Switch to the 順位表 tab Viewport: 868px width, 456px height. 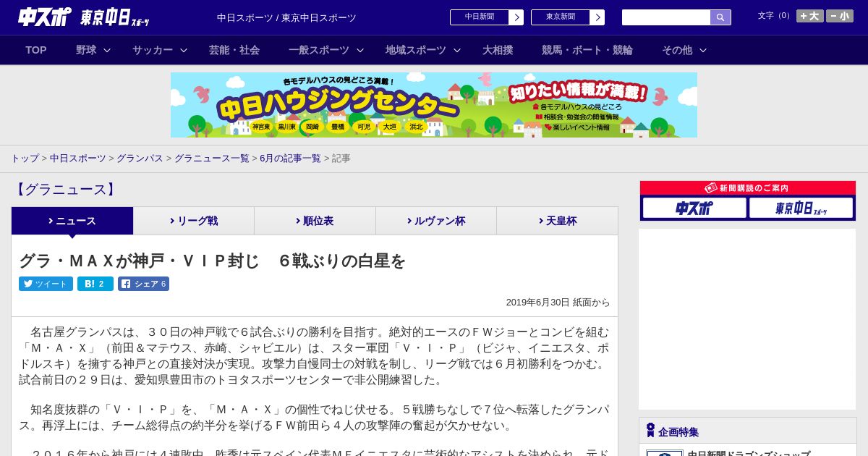point(315,221)
